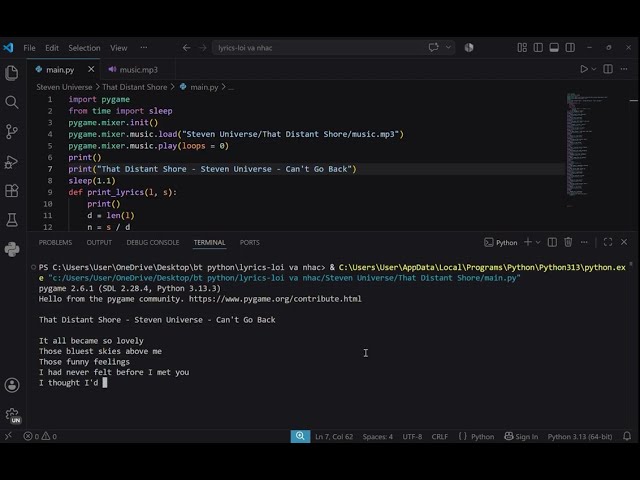Go back with the left arrow
The width and height of the screenshot is (640, 480).
point(187,48)
